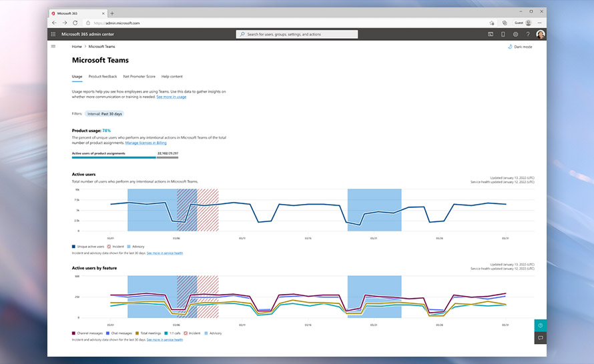Toggle Incident legend in feature chart

pyautogui.click(x=192, y=333)
